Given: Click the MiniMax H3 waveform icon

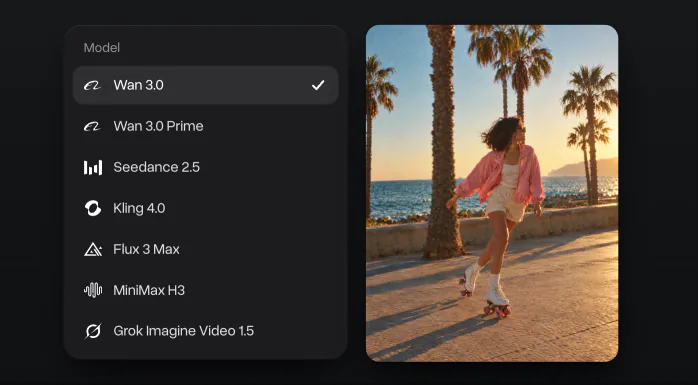Looking at the screenshot, I should [x=93, y=290].
